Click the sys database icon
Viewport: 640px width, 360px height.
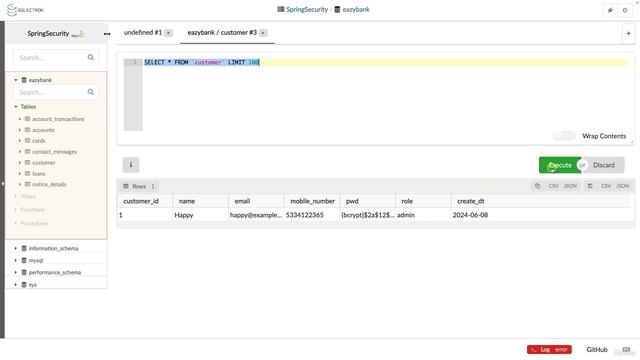pos(24,284)
